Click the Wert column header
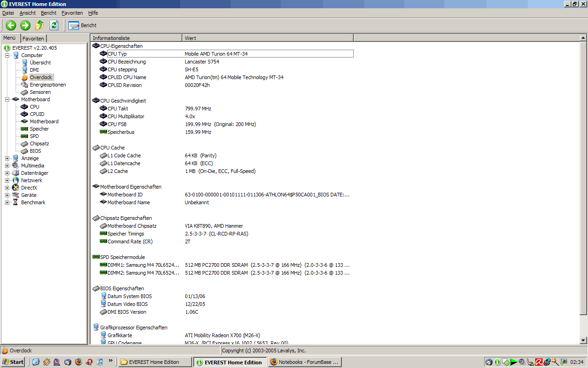The image size is (588, 368). (x=268, y=38)
